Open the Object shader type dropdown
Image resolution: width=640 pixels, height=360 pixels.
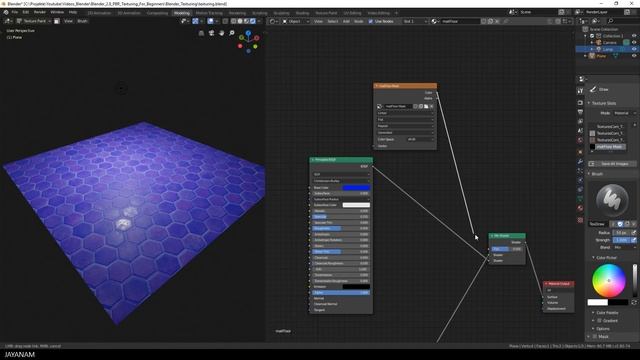[296, 21]
